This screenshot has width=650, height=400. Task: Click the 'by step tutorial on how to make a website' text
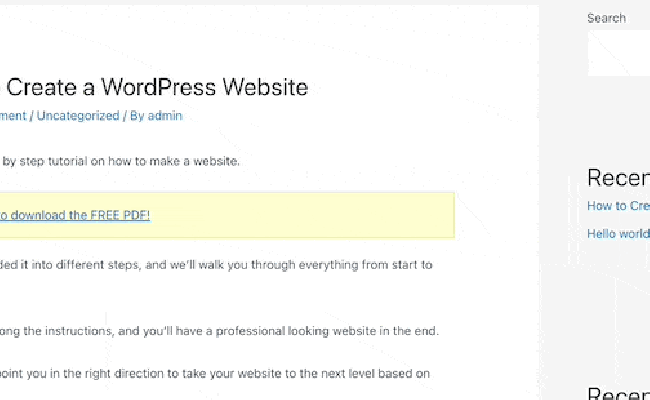coord(121,161)
